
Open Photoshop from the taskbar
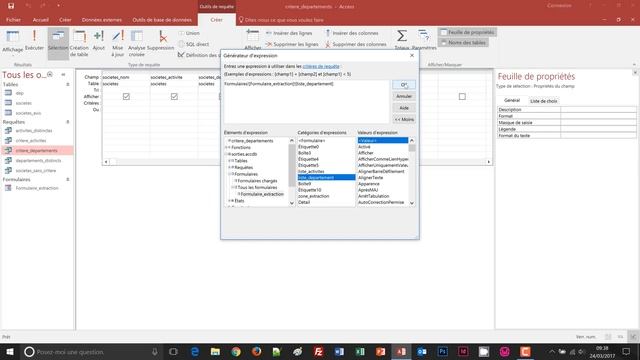click(x=442, y=351)
